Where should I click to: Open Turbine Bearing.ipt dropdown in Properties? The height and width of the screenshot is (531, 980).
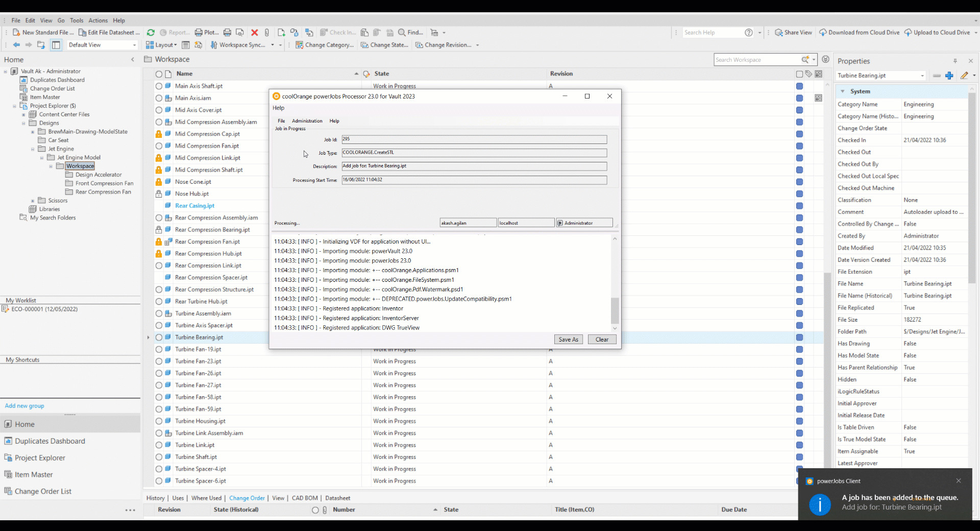coord(922,76)
